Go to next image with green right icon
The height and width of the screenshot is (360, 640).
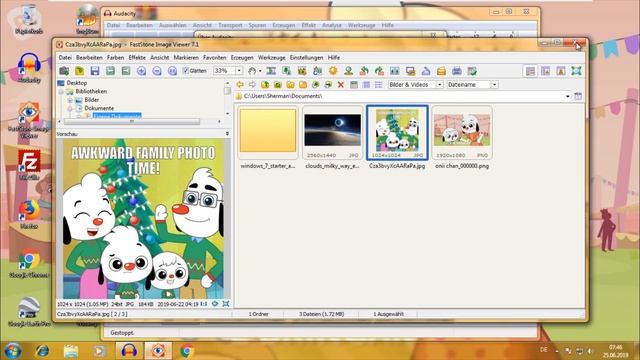[126, 71]
